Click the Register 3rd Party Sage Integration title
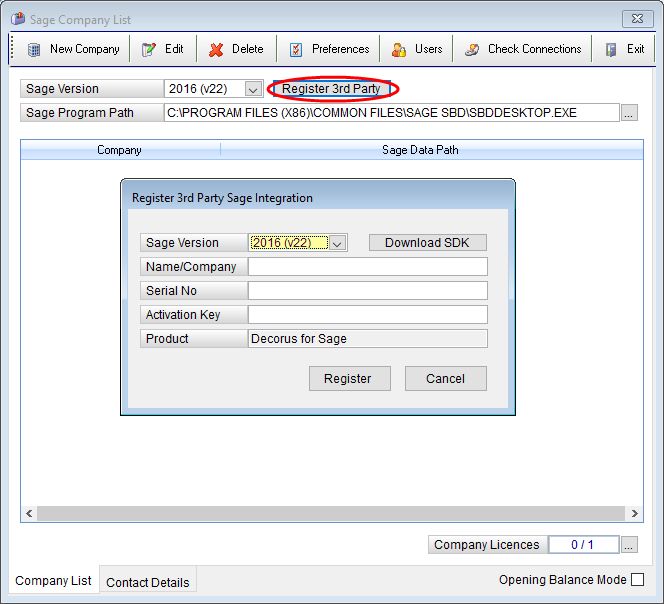The image size is (664, 604). [222, 198]
